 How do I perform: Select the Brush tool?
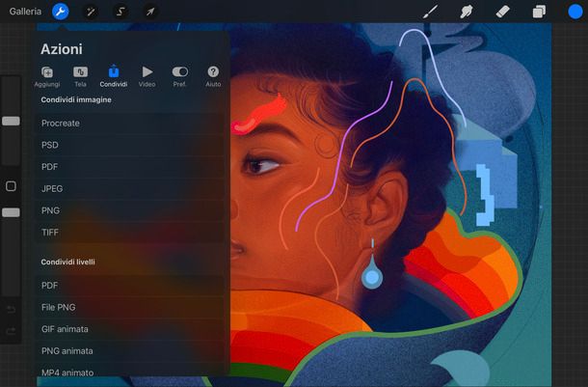click(431, 12)
